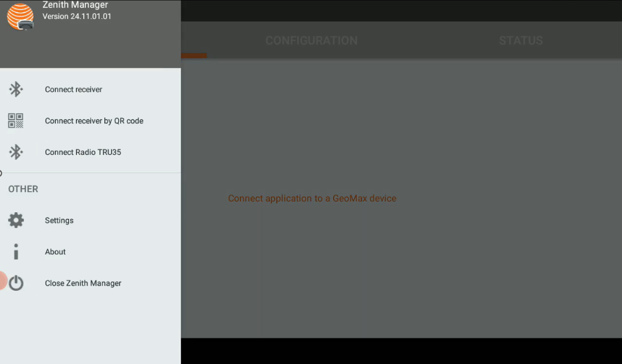Open the About entry
Viewport: 622px width, 364px height.
tap(55, 252)
